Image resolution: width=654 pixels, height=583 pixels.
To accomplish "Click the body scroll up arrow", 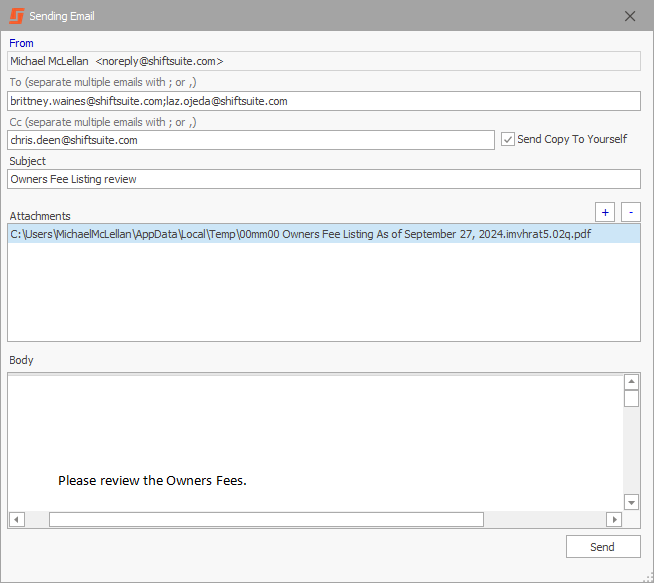I will click(631, 382).
